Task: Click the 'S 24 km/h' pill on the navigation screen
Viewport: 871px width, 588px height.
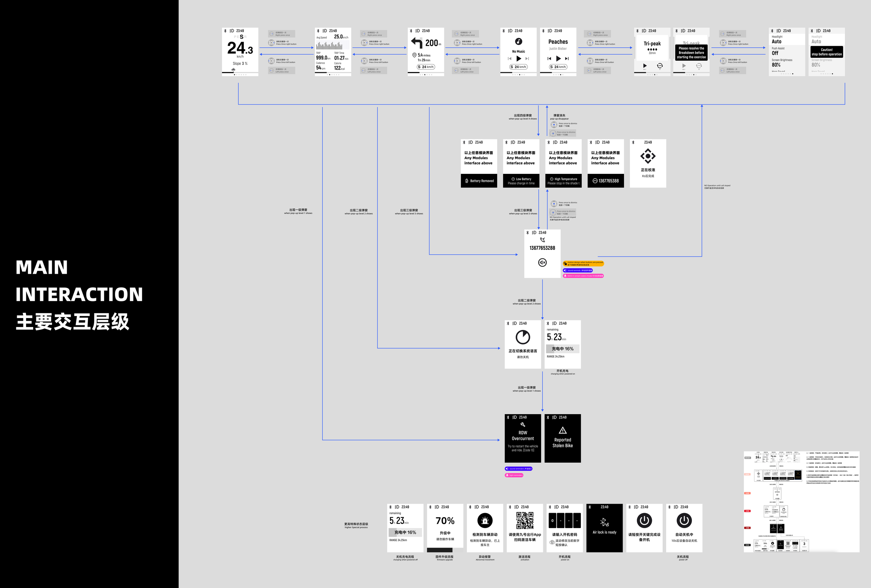Action: (426, 67)
